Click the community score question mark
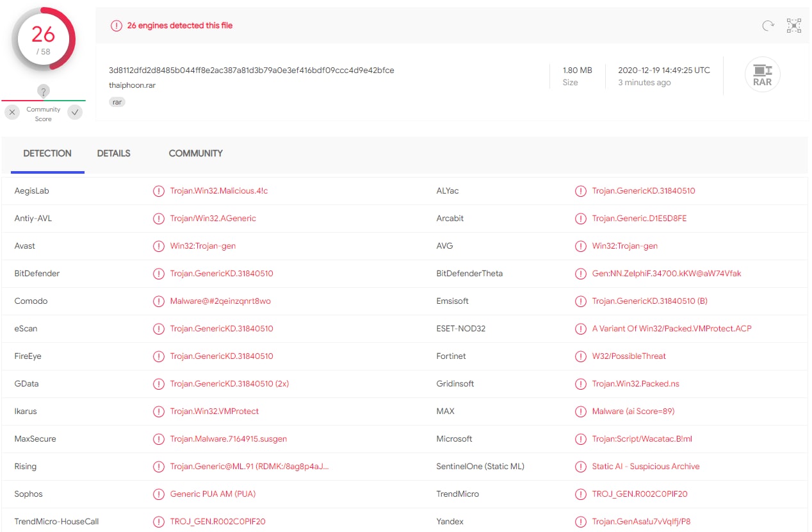The image size is (812, 532). click(44, 92)
